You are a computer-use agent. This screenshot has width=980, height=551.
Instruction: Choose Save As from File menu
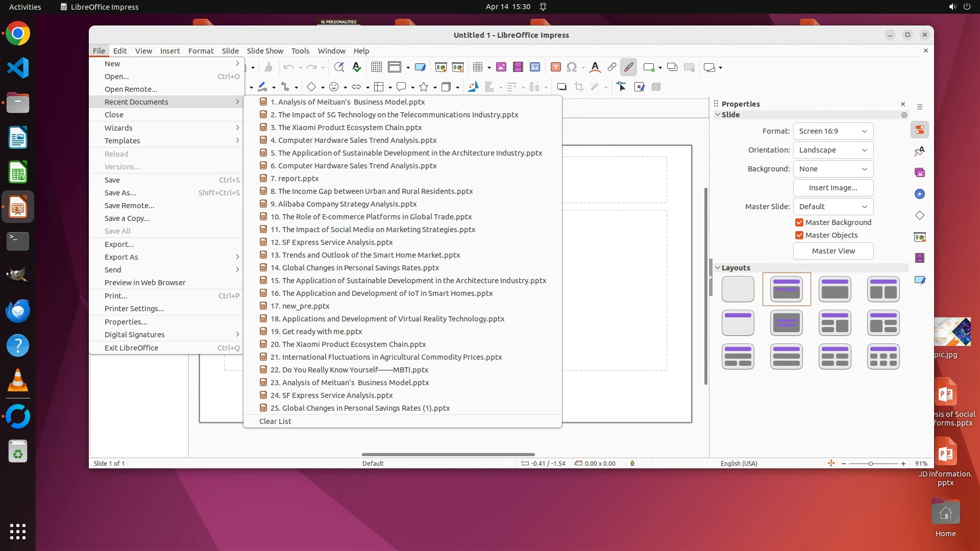tap(120, 193)
